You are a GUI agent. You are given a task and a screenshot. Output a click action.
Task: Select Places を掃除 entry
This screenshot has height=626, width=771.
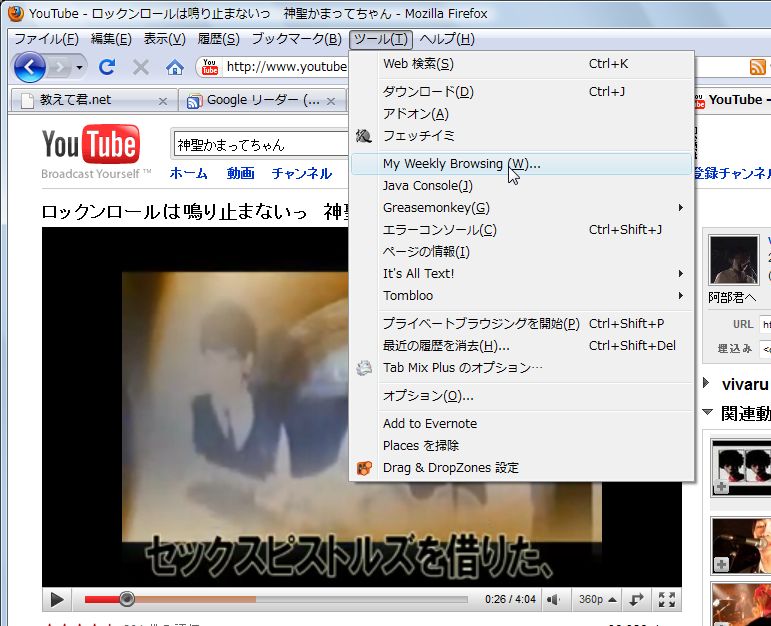pyautogui.click(x=521, y=446)
